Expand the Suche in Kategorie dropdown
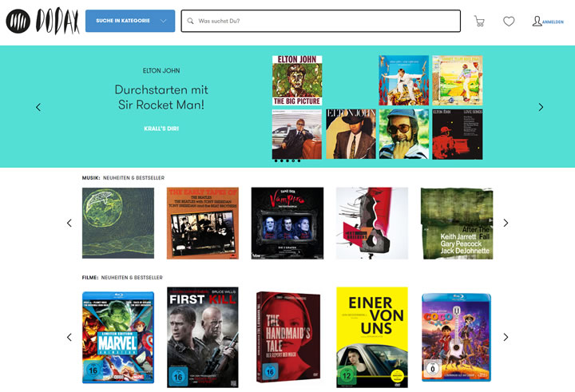575x392 pixels. click(130, 21)
